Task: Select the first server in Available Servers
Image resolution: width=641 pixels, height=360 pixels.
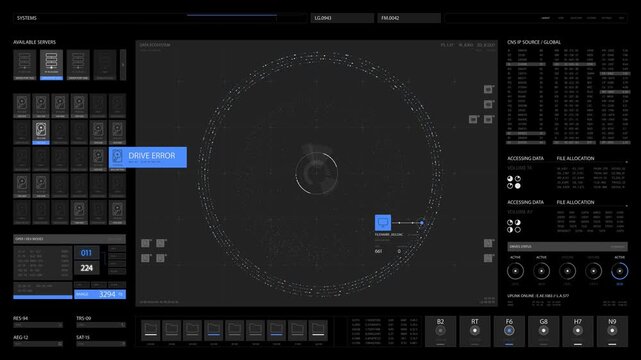Action: [25, 65]
